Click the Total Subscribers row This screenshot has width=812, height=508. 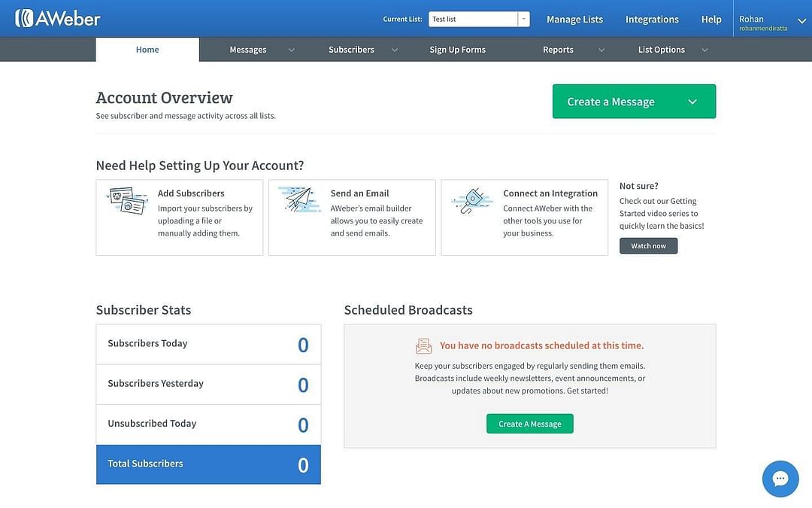208,464
